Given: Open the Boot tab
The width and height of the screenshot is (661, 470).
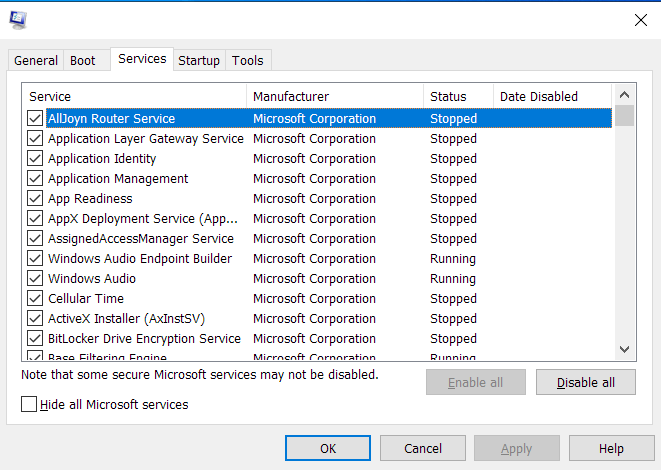Looking at the screenshot, I should (x=83, y=61).
